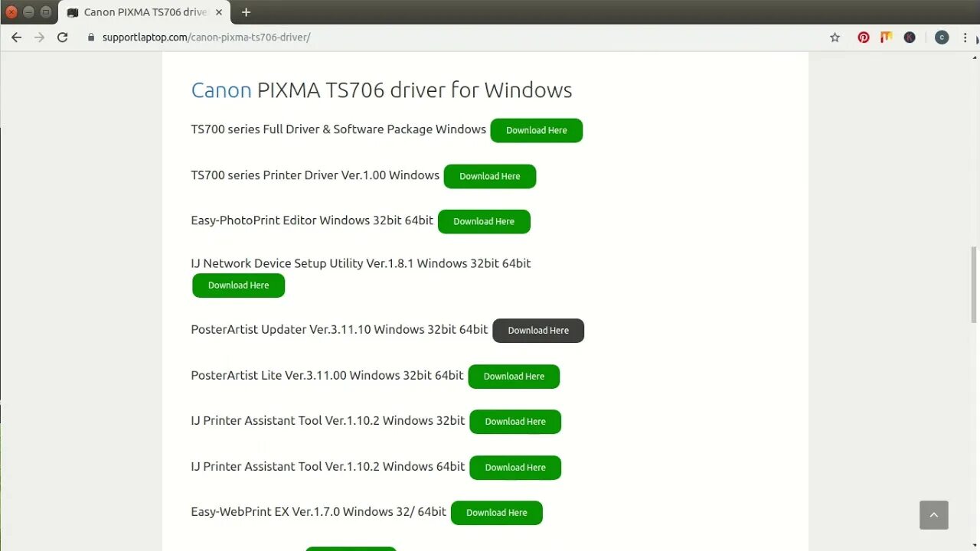Click the dark round K extension icon
The image size is (980, 551).
(x=910, y=37)
